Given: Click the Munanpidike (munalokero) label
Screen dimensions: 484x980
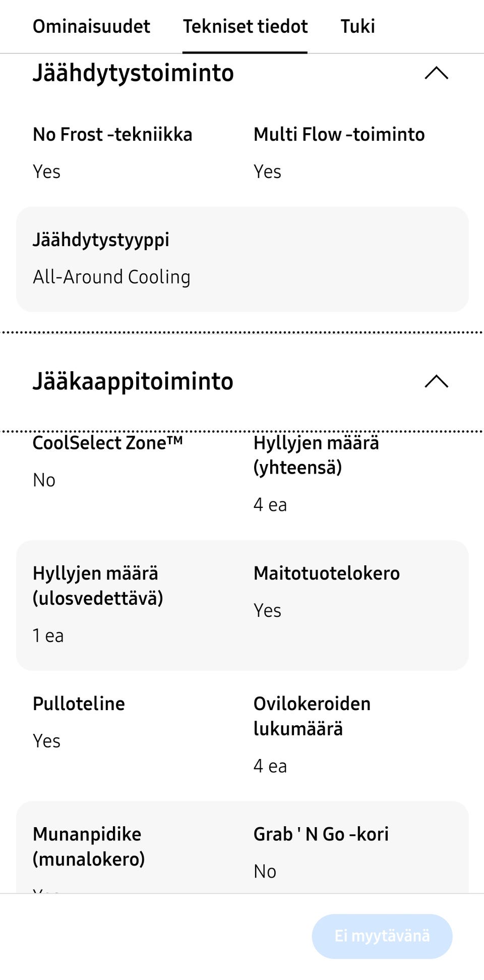Looking at the screenshot, I should [x=89, y=847].
